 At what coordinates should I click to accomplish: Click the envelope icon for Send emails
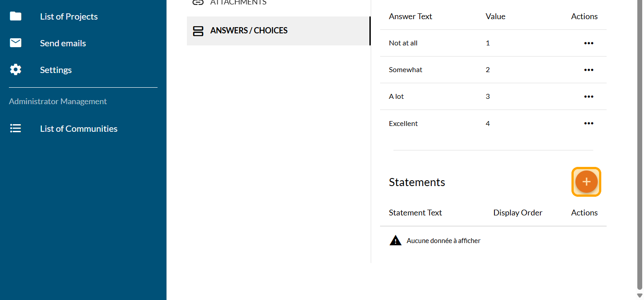16,43
